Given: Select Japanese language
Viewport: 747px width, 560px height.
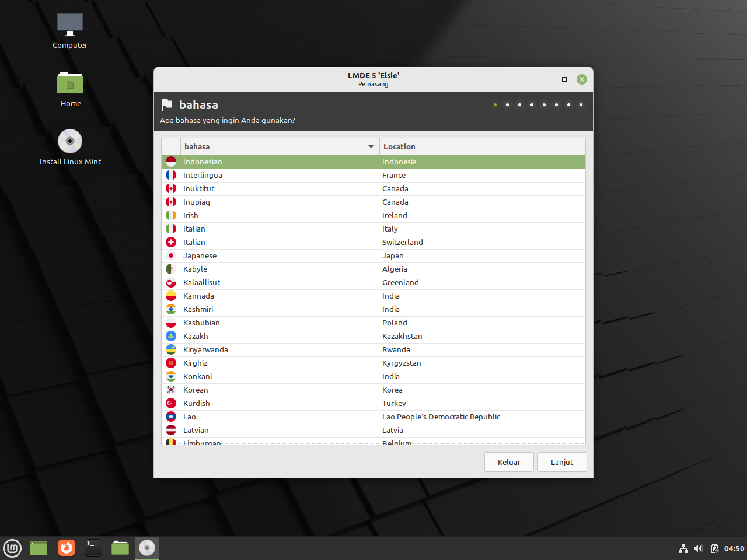Looking at the screenshot, I should (x=373, y=256).
